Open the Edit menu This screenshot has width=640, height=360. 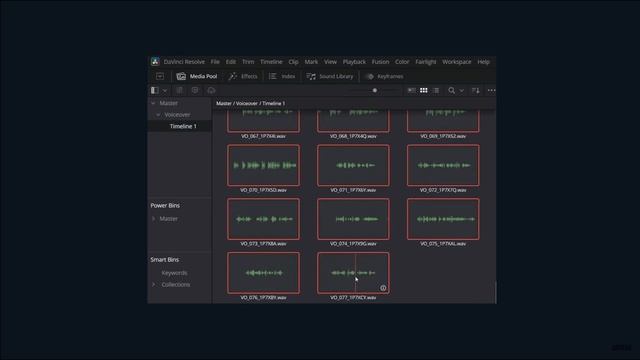(231, 62)
